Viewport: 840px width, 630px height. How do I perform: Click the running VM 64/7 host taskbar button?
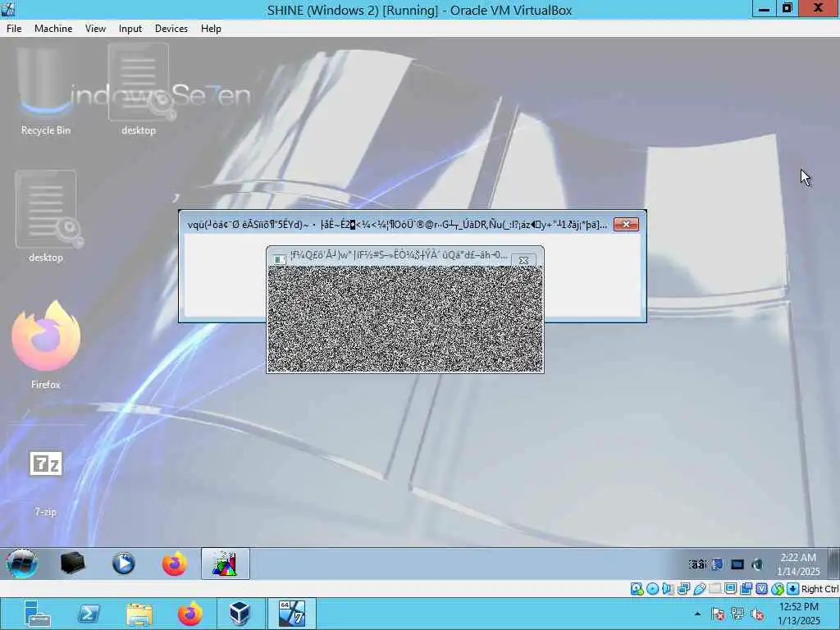(292, 614)
